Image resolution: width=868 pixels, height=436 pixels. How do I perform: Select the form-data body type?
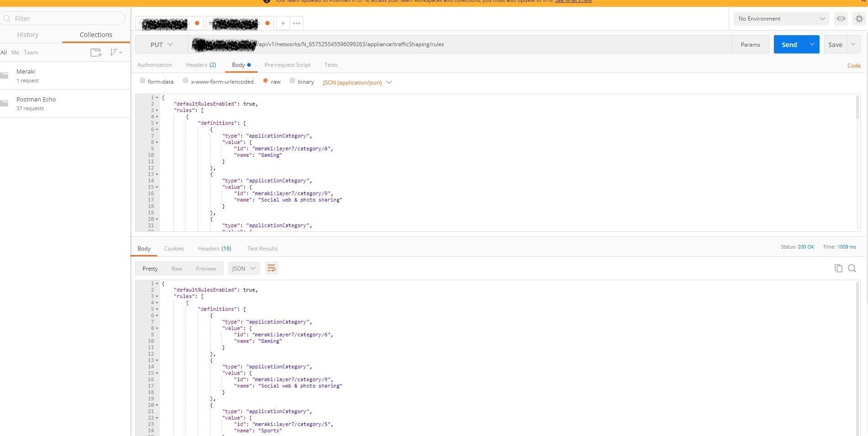point(143,81)
